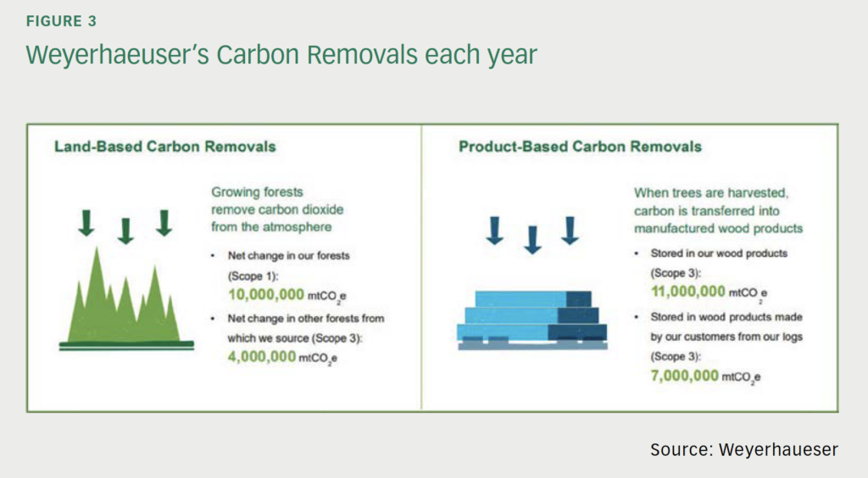Select the value 10,000,000 mtCO2e
This screenshot has width=868, height=478.
287,296
